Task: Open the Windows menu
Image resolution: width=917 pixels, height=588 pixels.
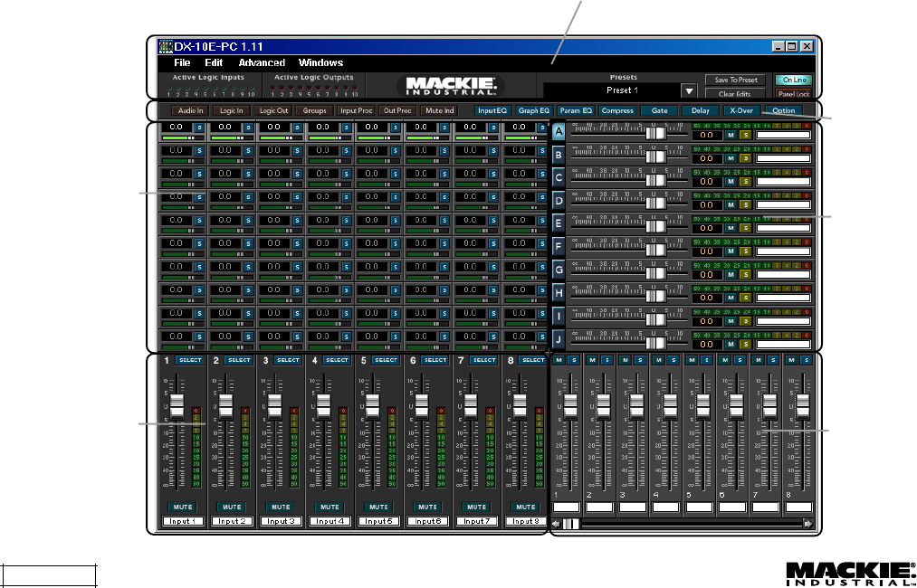Action: tap(320, 63)
